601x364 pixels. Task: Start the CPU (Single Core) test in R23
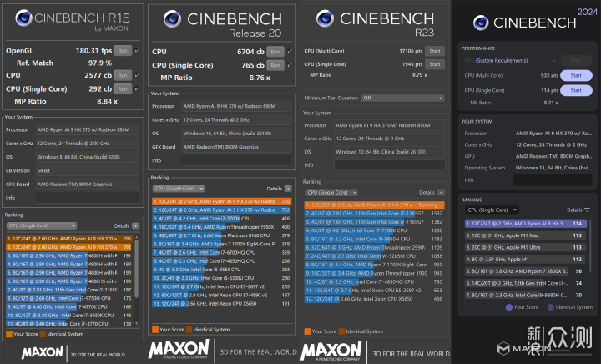(435, 64)
